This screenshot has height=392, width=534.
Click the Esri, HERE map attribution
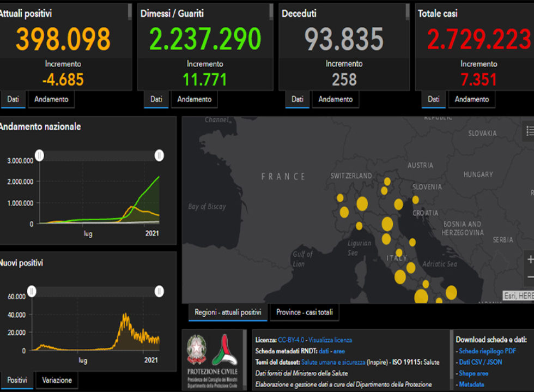[x=518, y=295]
